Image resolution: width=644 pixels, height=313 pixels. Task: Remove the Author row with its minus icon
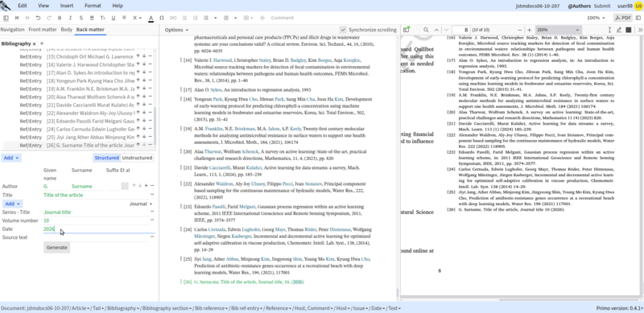(x=152, y=186)
